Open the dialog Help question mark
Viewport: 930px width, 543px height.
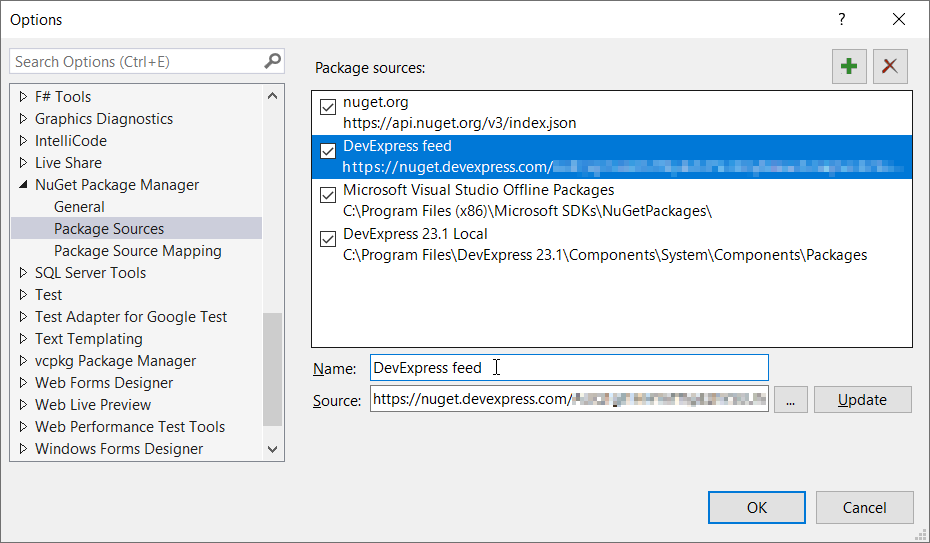click(842, 20)
